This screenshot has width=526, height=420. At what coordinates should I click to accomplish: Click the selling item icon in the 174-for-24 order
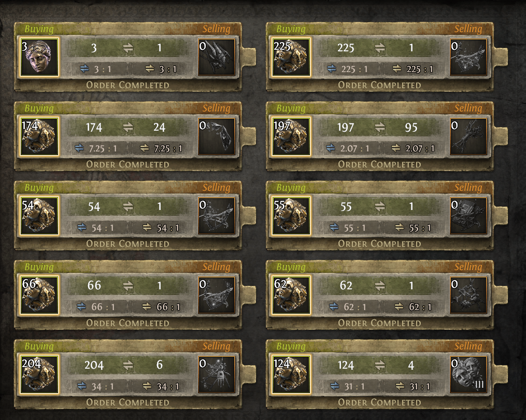(217, 136)
